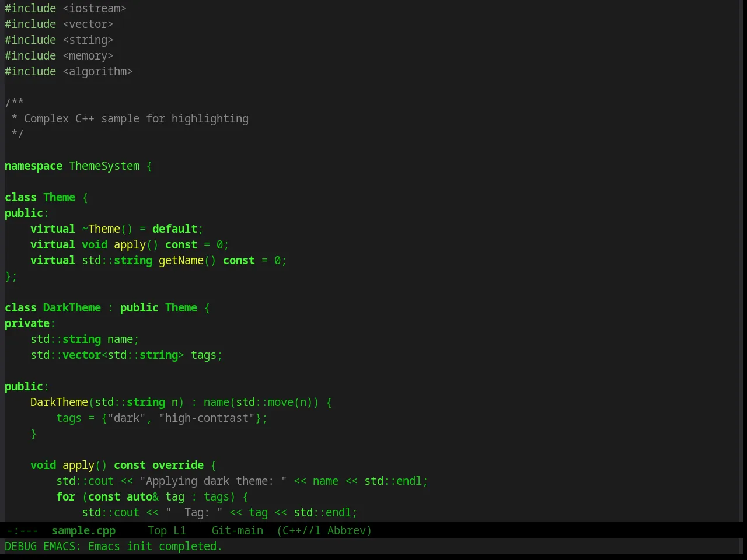Click the comment opening '/**' line
Screen dimensions: 747x560
[14, 103]
